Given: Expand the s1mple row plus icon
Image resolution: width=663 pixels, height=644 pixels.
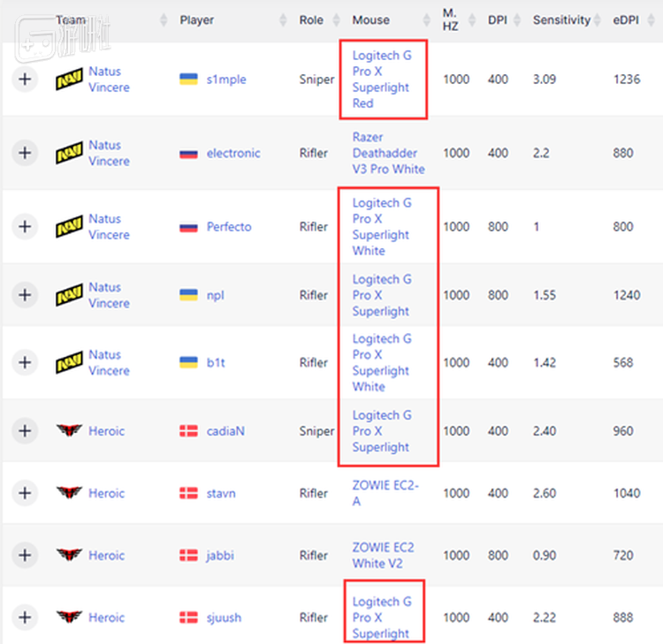Looking at the screenshot, I should tap(25, 79).
